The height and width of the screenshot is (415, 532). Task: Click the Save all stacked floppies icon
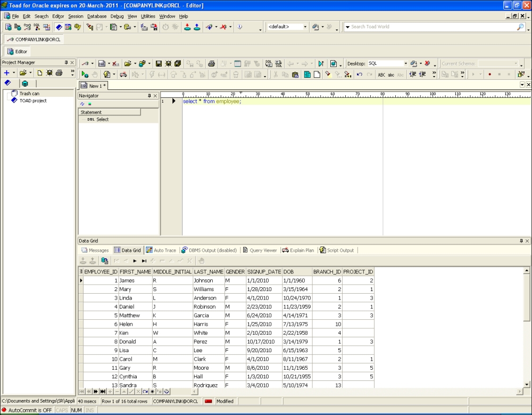point(178,63)
